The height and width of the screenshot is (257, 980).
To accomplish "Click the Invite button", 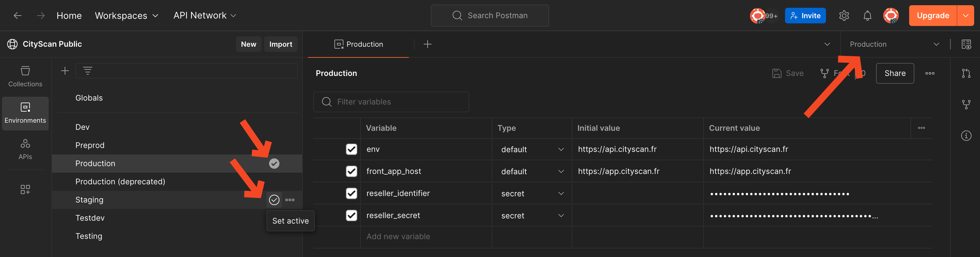I will (806, 16).
